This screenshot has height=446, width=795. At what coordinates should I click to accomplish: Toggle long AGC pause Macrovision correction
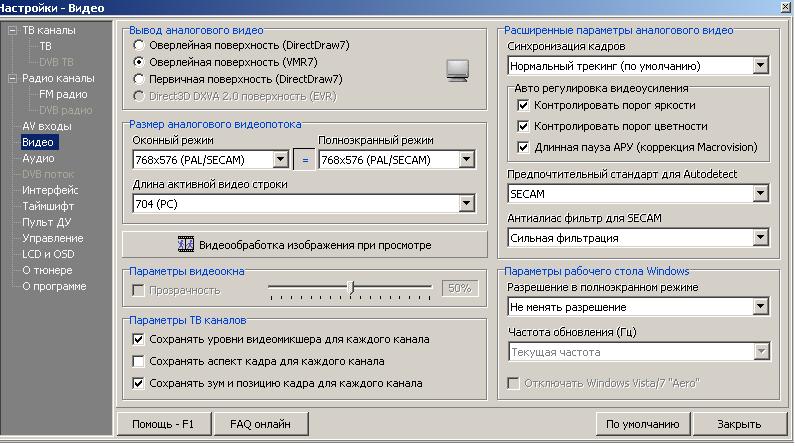(x=522, y=147)
